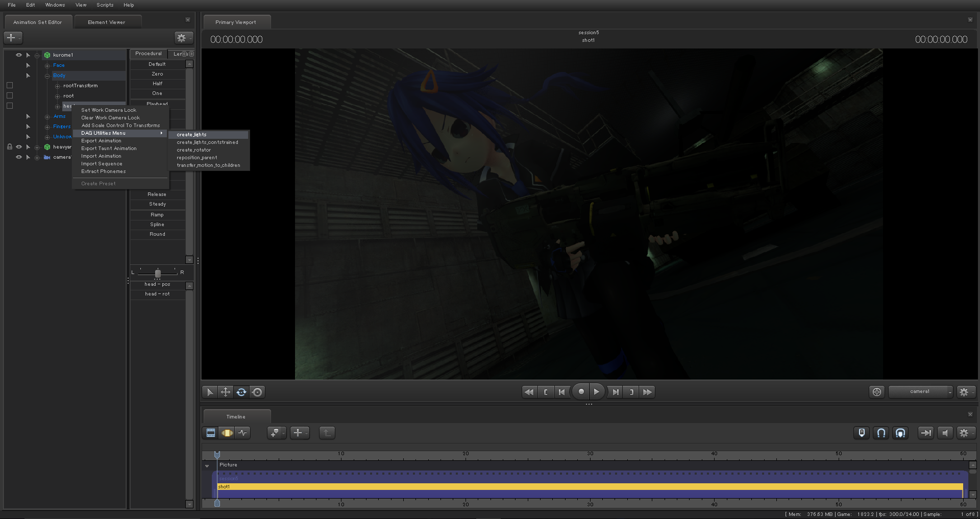
Task: Toggle visibility eye for kurome1
Action: pos(19,55)
